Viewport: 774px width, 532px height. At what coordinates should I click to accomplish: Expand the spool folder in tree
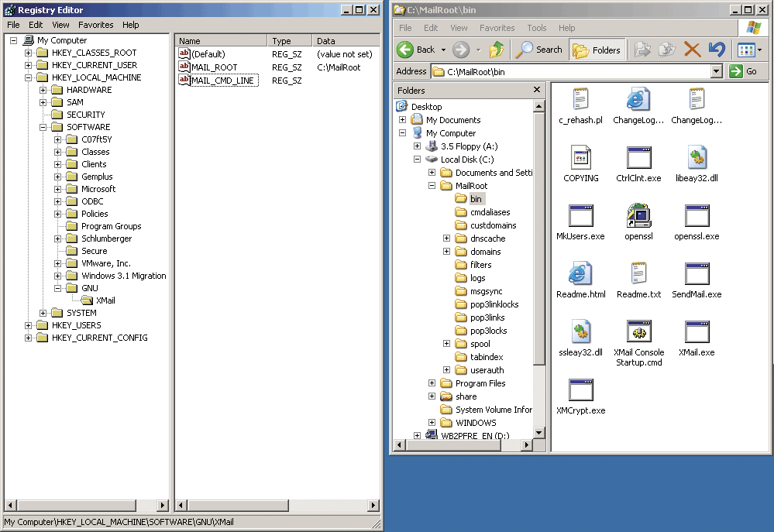click(447, 344)
